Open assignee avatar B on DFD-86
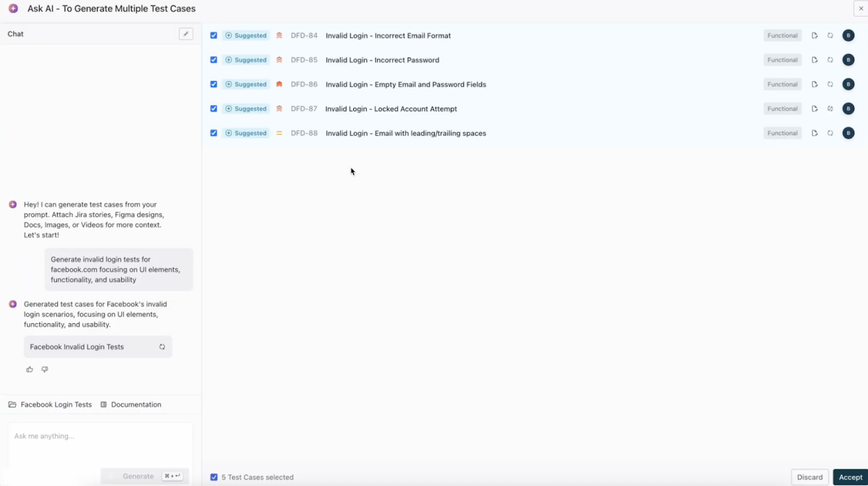 848,84
